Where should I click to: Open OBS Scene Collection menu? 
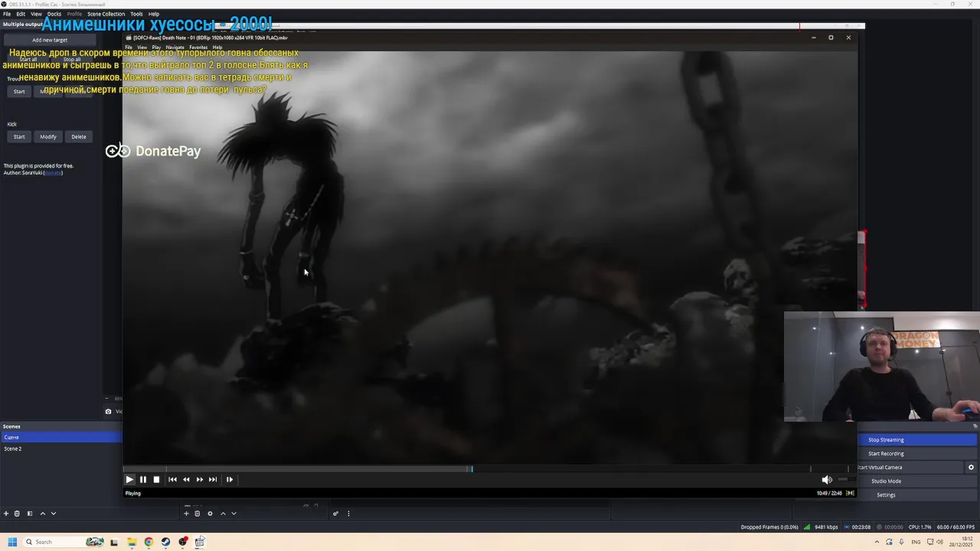(x=106, y=14)
